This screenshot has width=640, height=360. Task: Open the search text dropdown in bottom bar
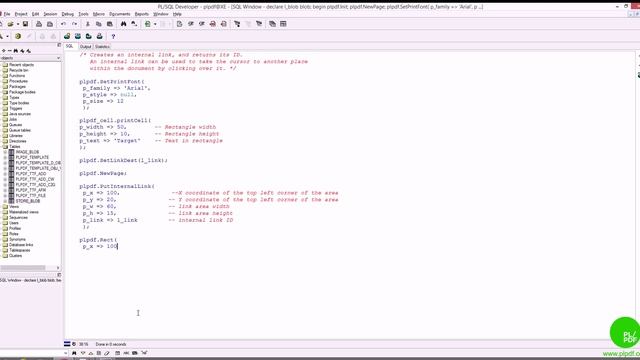click(x=66, y=353)
